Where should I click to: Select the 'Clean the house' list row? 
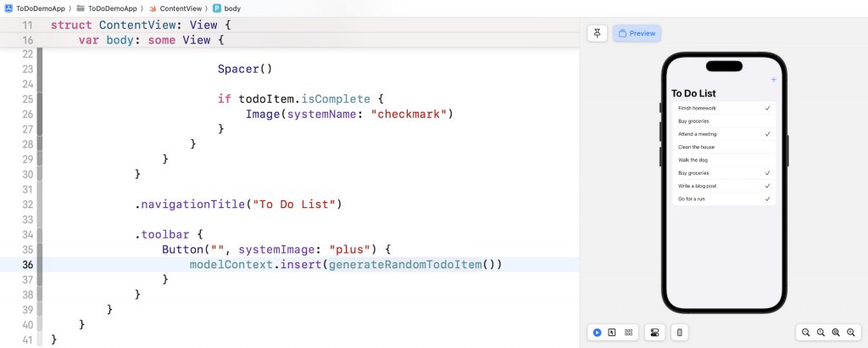(x=723, y=147)
